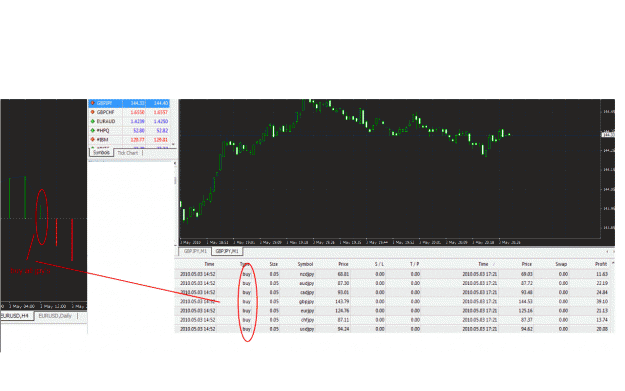Select the eurjpy symbol cell in trade table
625x391 pixels.
click(x=307, y=311)
